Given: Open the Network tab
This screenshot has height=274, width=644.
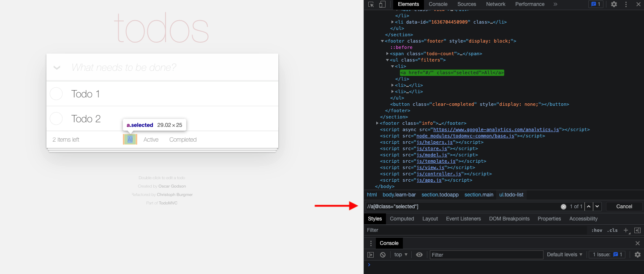Looking at the screenshot, I should pyautogui.click(x=496, y=4).
